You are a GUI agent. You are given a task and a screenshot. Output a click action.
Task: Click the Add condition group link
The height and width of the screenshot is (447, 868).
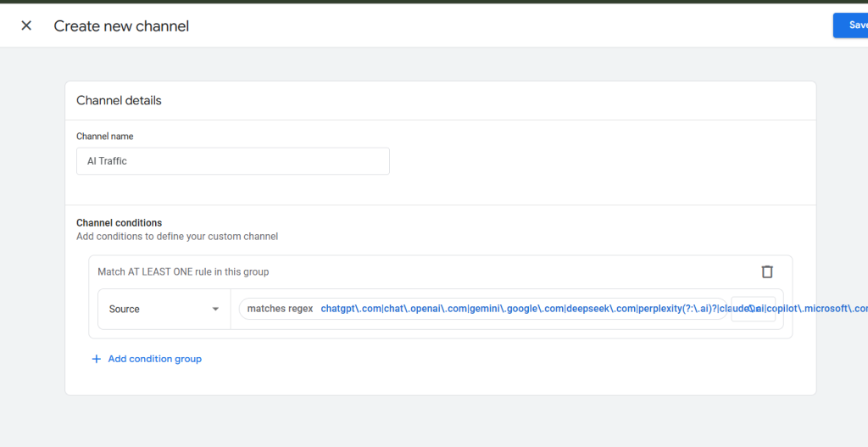pyautogui.click(x=154, y=359)
